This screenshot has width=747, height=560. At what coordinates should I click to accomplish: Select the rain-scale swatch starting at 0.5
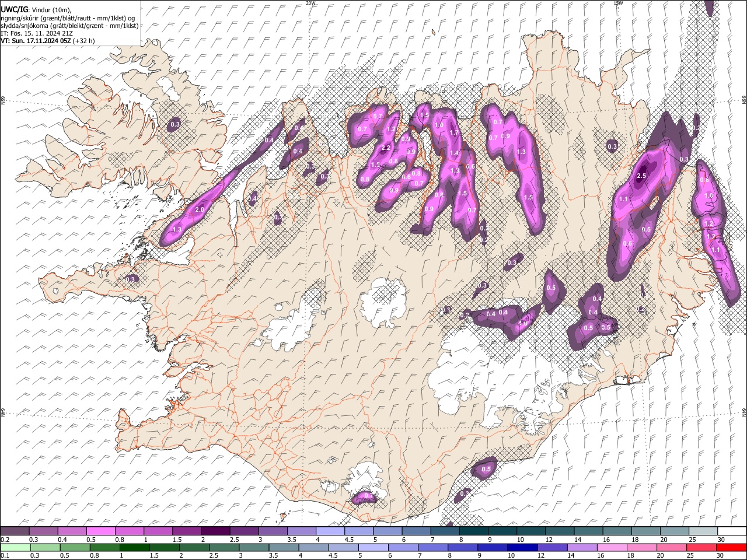pyautogui.click(x=75, y=547)
